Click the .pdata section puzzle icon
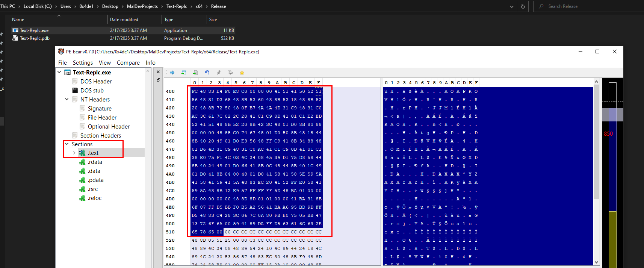Image resolution: width=644 pixels, height=268 pixels. click(x=82, y=180)
